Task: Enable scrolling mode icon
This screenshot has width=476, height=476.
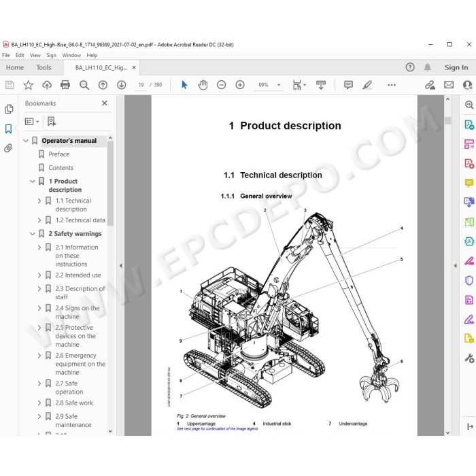Action: point(321,85)
